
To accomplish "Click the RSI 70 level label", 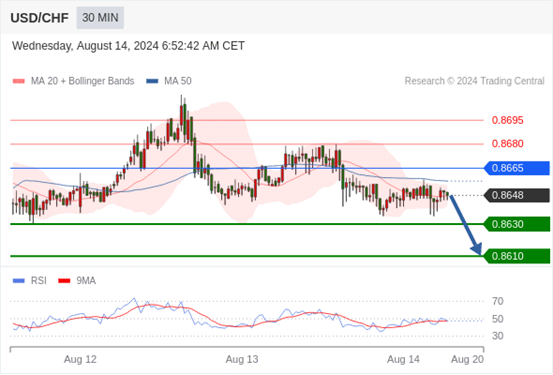I will (498, 301).
